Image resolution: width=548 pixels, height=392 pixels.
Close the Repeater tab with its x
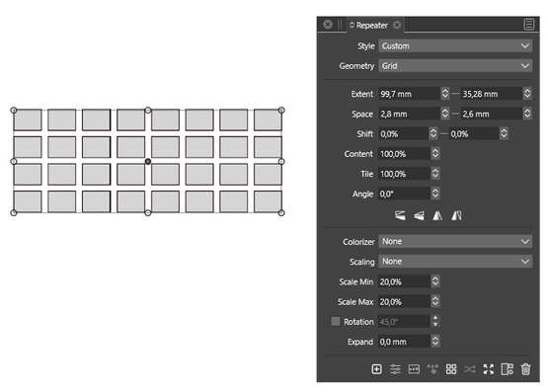[397, 25]
